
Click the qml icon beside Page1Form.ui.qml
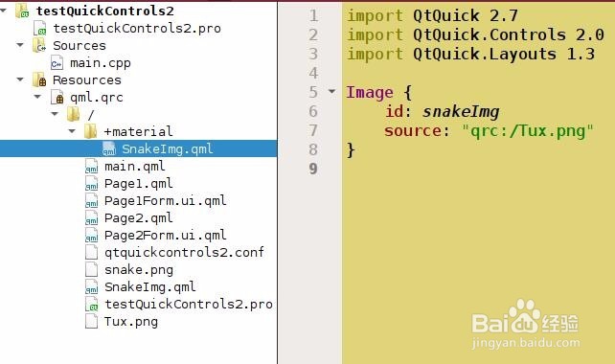click(x=91, y=201)
